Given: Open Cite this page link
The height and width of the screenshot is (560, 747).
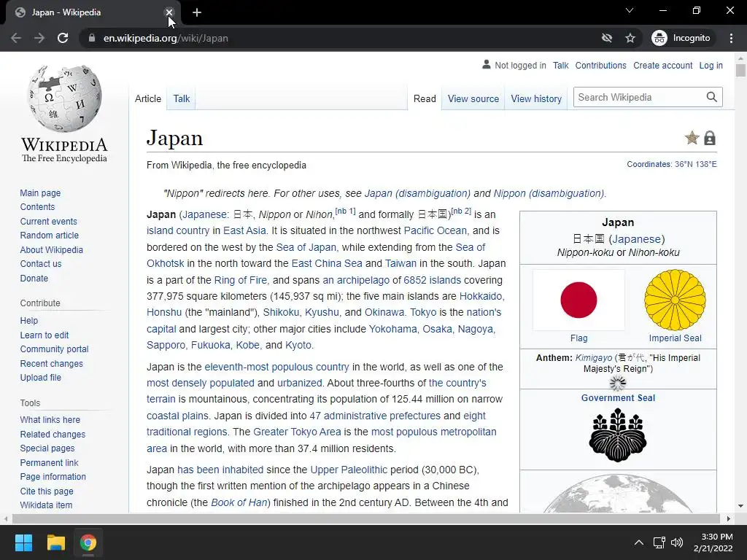Looking at the screenshot, I should [47, 491].
